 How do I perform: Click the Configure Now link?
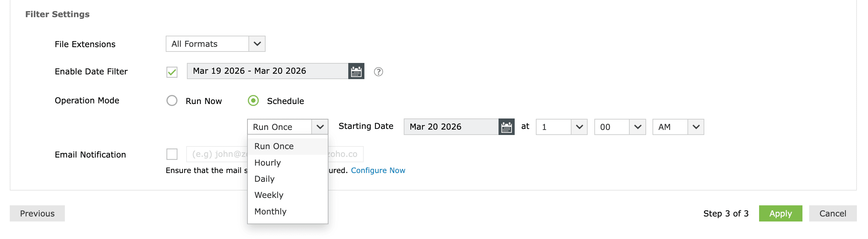point(378,170)
